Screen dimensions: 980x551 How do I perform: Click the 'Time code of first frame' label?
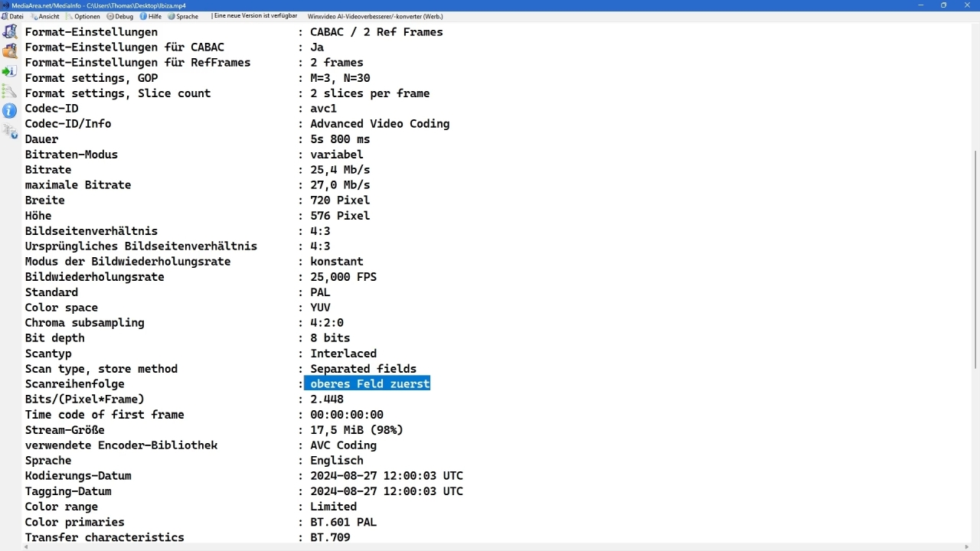pyautogui.click(x=104, y=415)
